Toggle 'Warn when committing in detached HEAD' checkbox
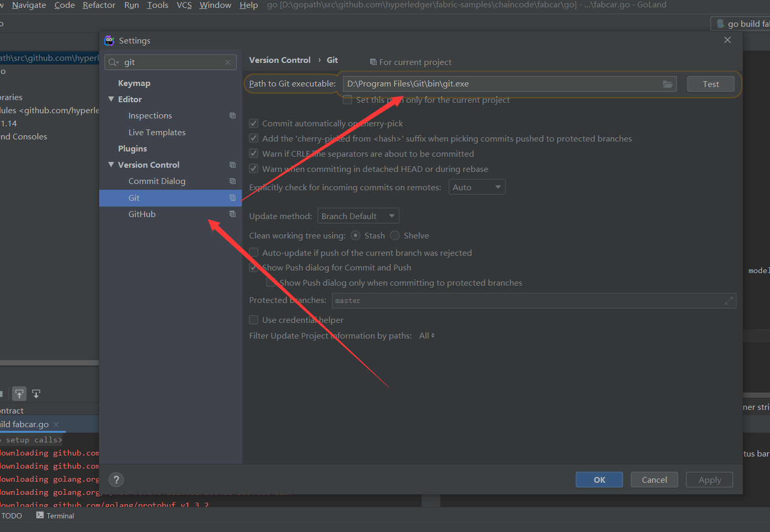 254,169
